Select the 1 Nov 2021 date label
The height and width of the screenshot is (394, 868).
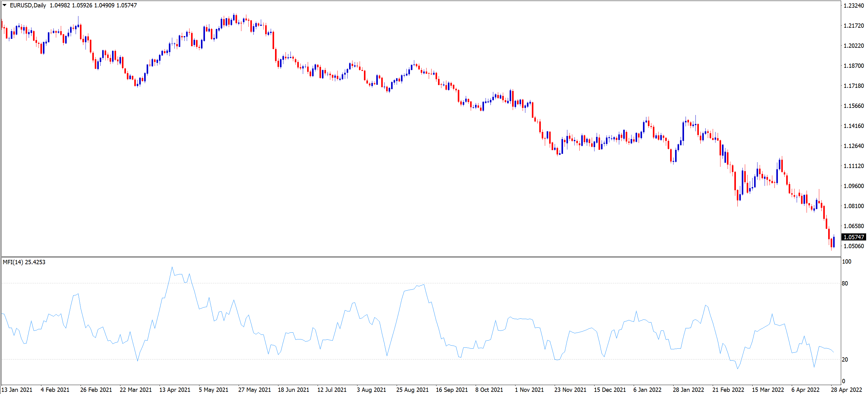[x=529, y=390]
